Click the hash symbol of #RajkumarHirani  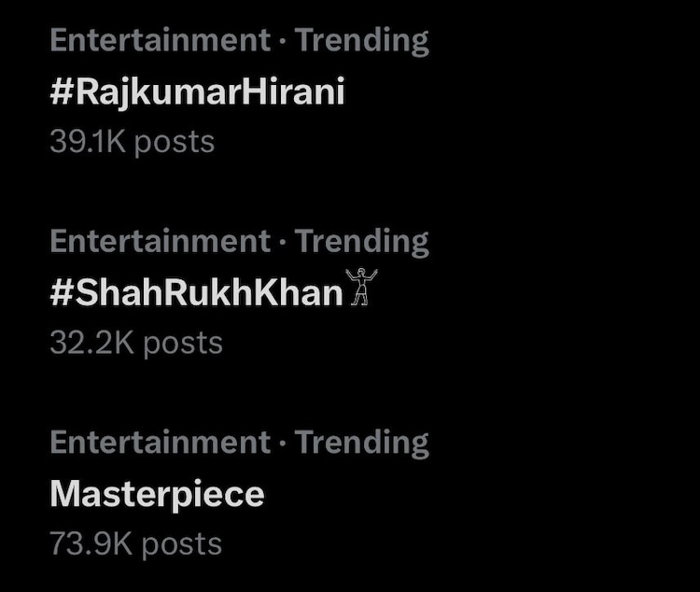pyautogui.click(x=61, y=92)
